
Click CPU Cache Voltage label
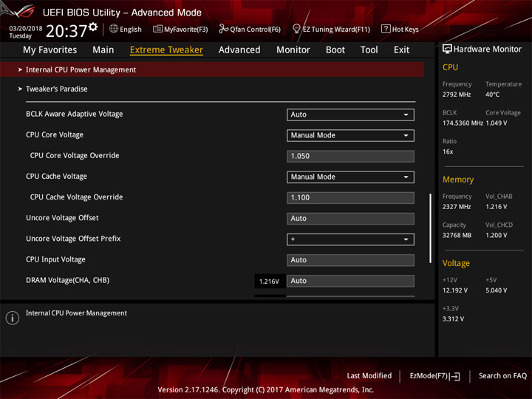coord(56,177)
